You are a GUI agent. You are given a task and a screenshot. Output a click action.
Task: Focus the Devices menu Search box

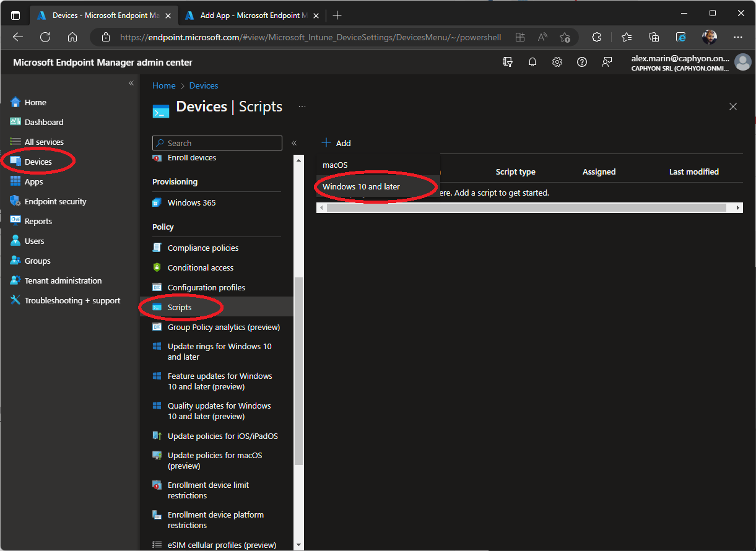coord(217,143)
